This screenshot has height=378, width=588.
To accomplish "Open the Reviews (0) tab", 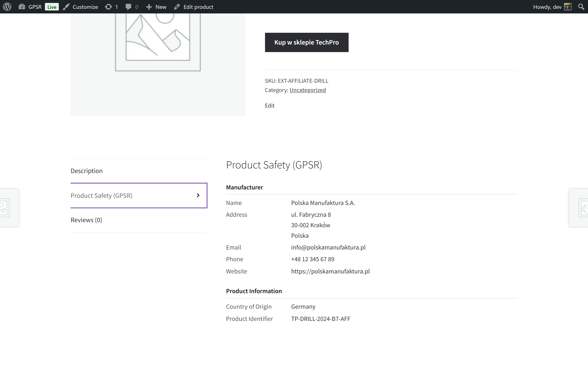I will tap(86, 220).
